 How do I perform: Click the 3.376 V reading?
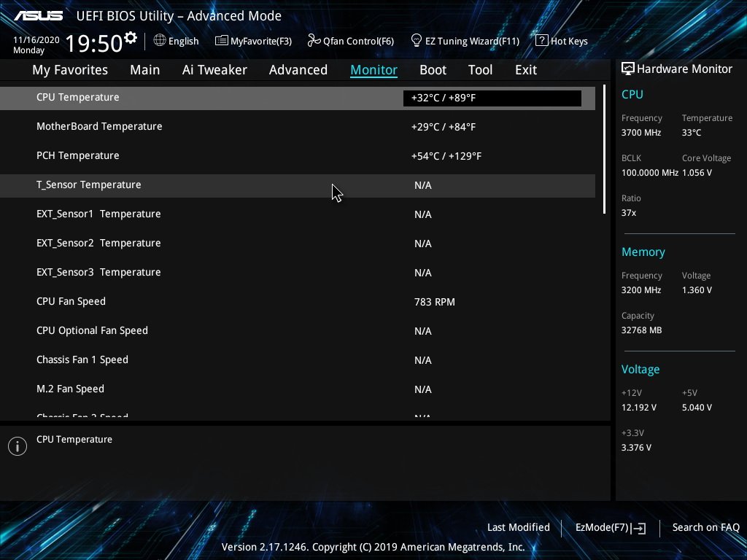(x=636, y=448)
